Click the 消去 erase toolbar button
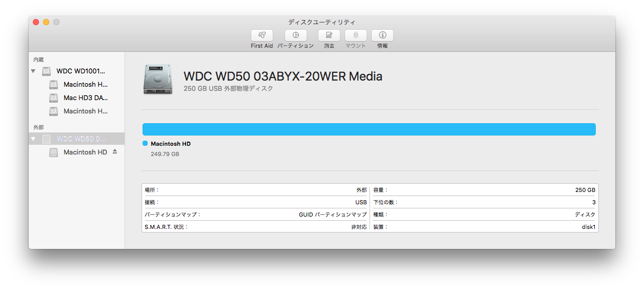Viewport: 644px width, 290px height. tap(329, 35)
